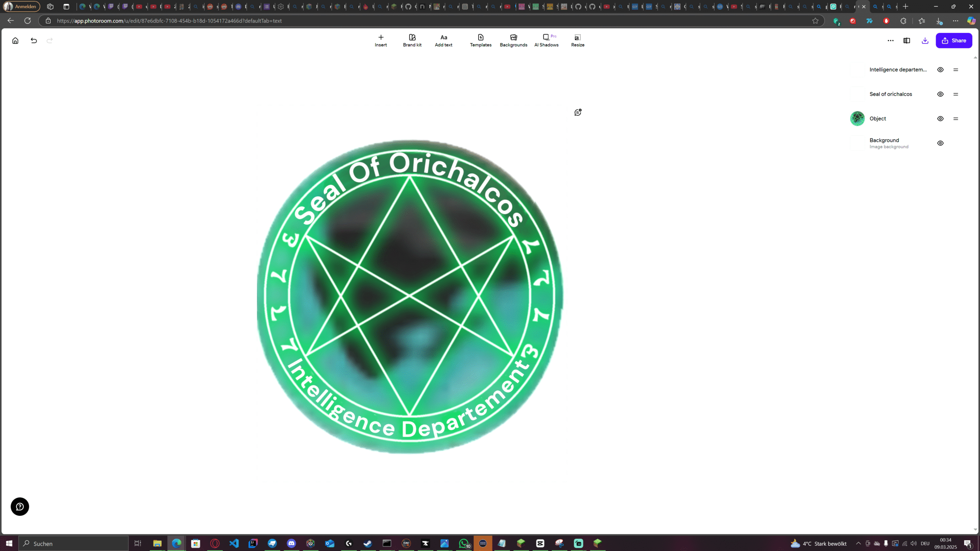Select the Intelligence departem... layer

click(898, 70)
